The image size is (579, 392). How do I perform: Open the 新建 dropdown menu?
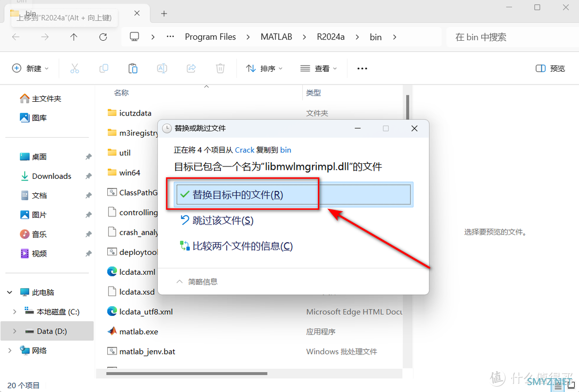(30, 68)
